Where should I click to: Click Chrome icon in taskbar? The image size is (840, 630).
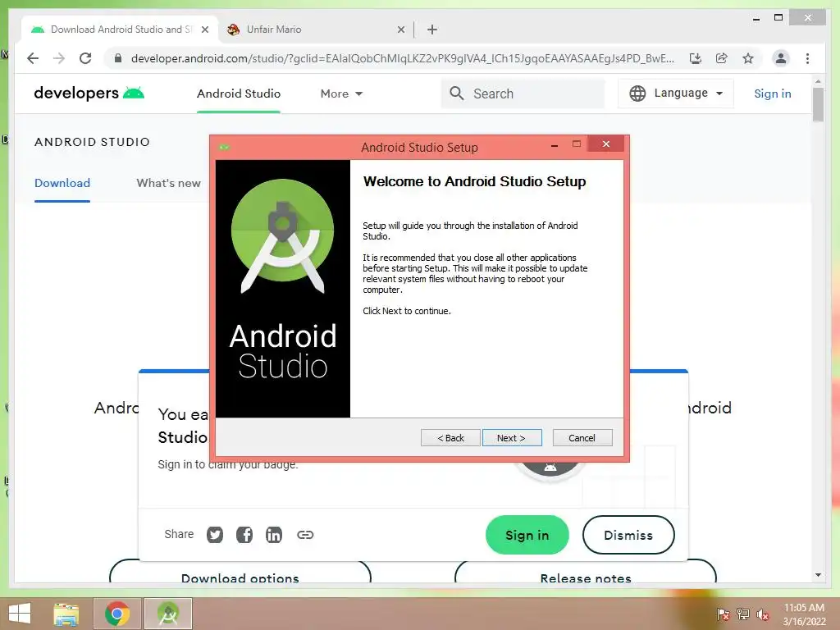point(117,614)
